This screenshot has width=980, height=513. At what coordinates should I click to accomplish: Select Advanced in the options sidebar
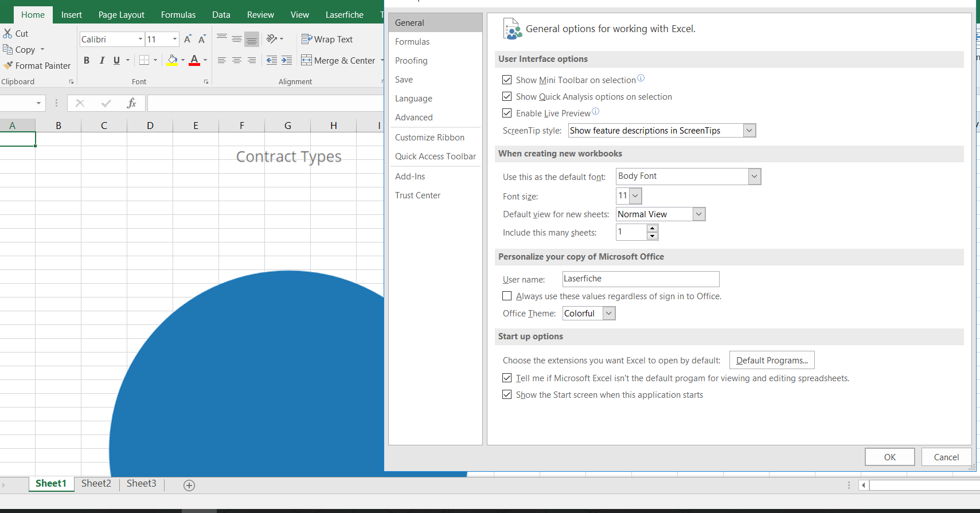413,118
